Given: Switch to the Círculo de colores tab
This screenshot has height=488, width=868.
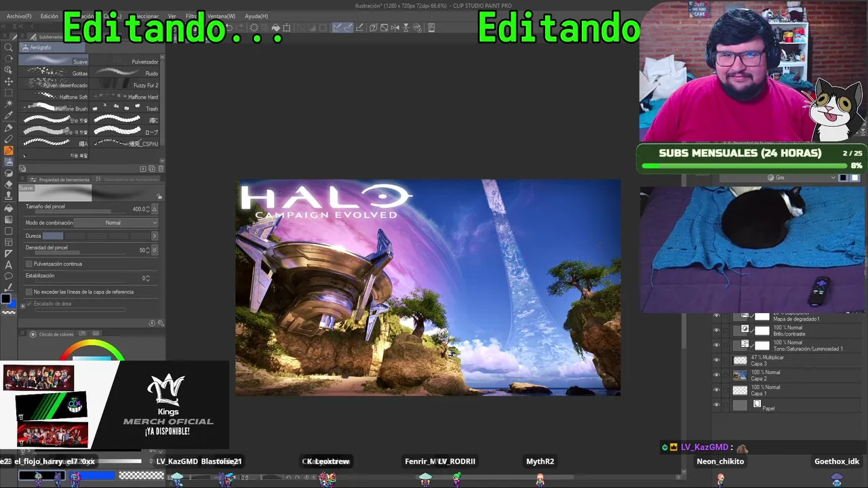Looking at the screenshot, I should pos(52,334).
